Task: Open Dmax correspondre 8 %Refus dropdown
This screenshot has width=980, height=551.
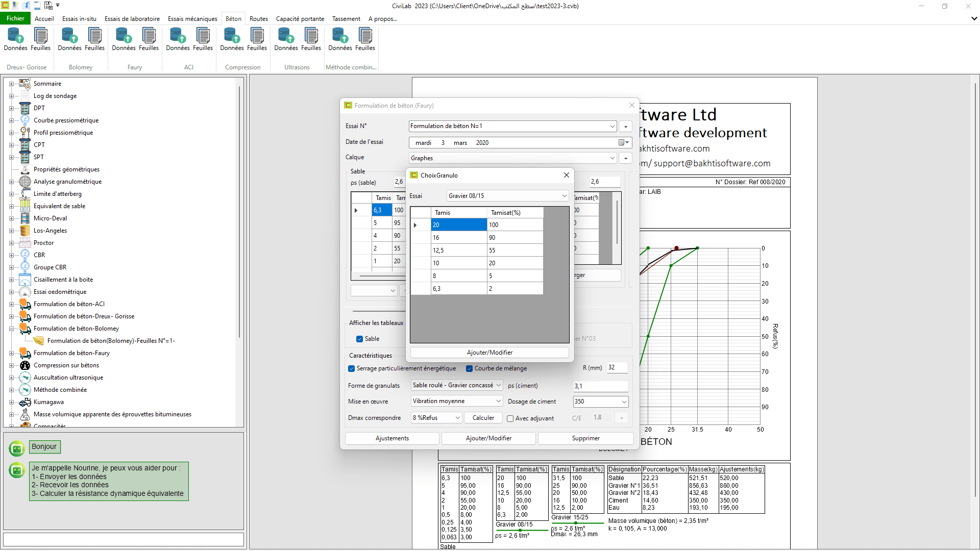Action: point(457,418)
